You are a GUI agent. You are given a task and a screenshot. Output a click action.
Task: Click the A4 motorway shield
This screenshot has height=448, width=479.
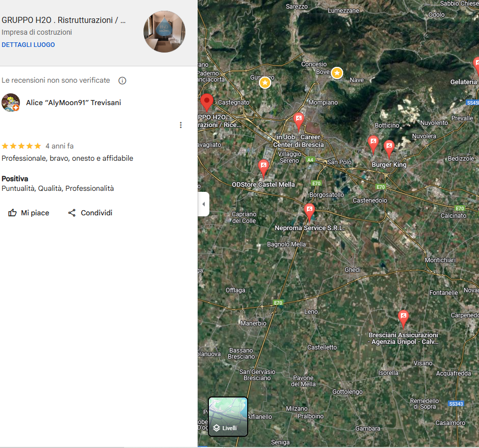310,160
